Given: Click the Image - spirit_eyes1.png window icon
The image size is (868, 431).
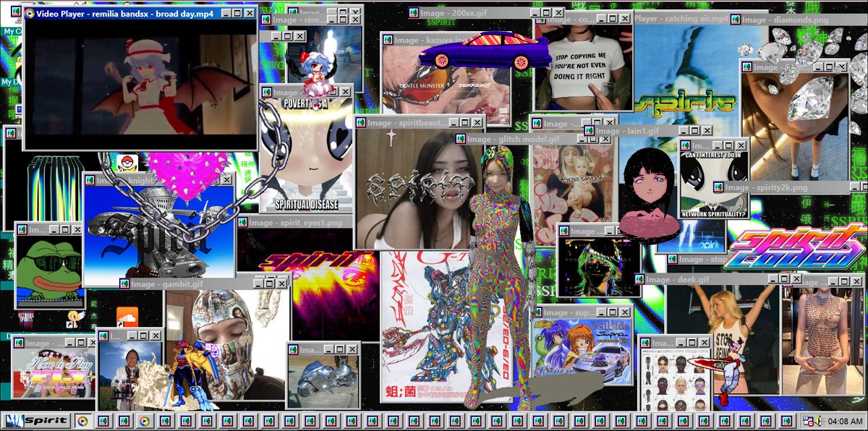Looking at the screenshot, I should coord(243,222).
